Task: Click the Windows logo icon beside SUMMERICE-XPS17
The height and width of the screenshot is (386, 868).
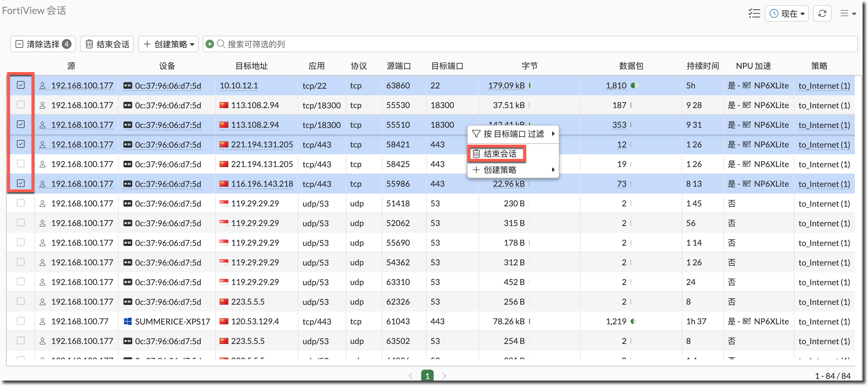Action: point(128,321)
